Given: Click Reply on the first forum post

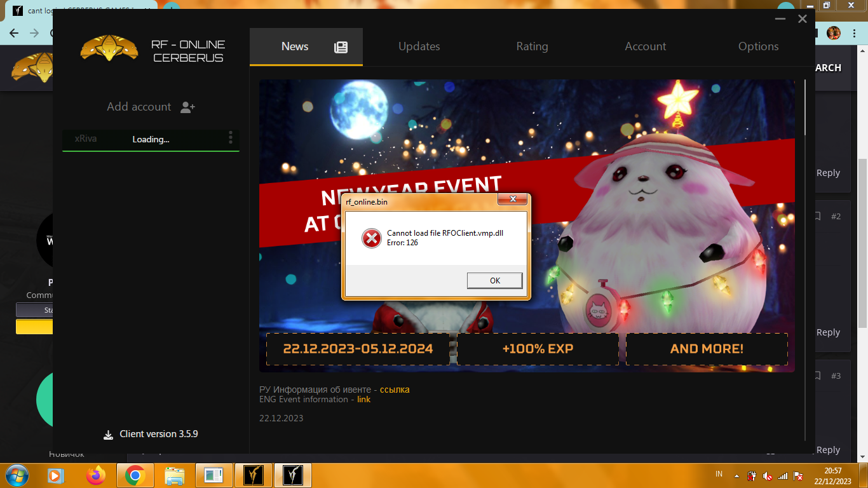Looking at the screenshot, I should pos(828,173).
